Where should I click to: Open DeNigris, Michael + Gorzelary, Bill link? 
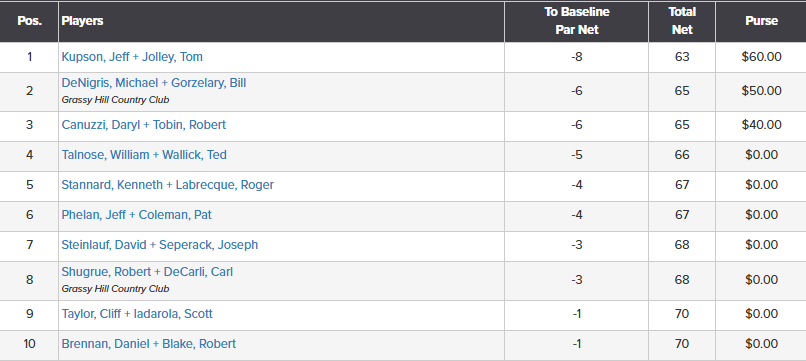[x=154, y=83]
